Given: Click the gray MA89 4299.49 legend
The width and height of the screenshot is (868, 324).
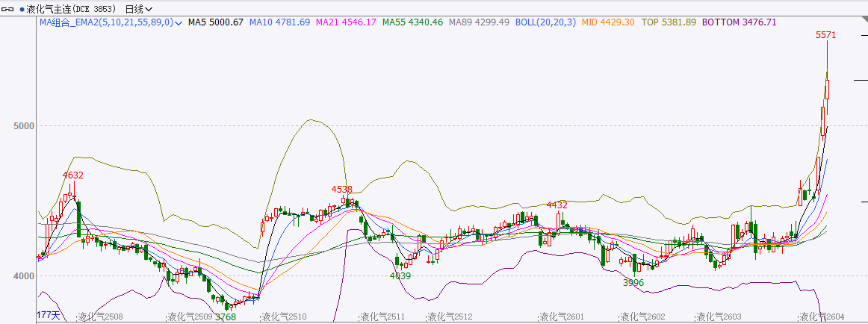Looking at the screenshot, I should tap(479, 22).
